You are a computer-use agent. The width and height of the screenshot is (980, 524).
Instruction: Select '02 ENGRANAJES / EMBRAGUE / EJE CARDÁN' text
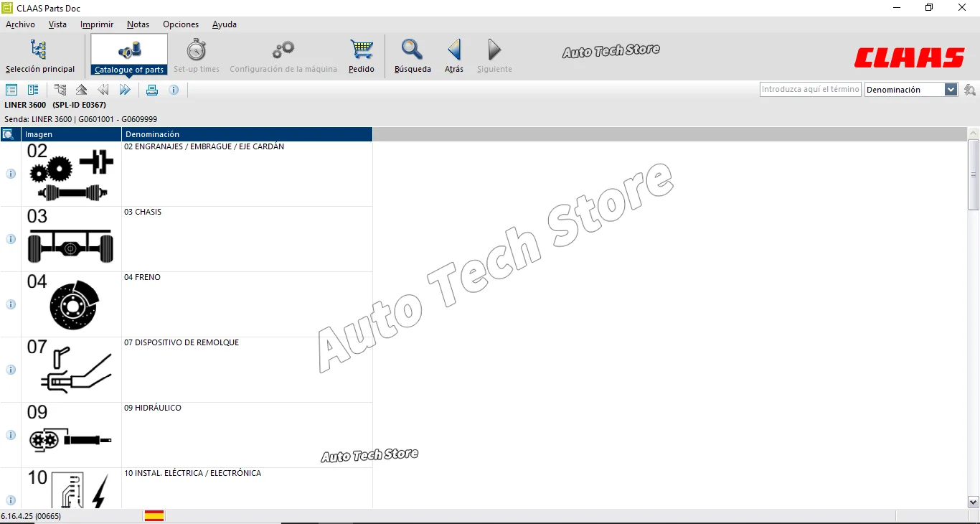pos(204,146)
